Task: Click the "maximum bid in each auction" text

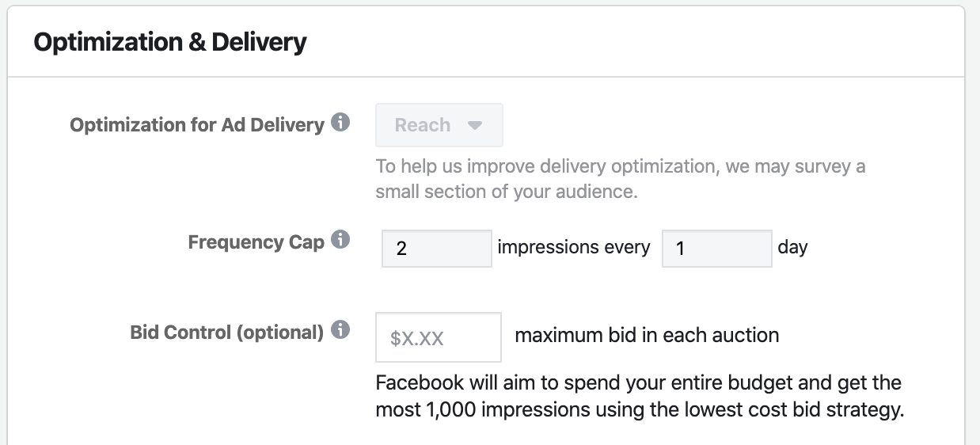Action: [647, 335]
